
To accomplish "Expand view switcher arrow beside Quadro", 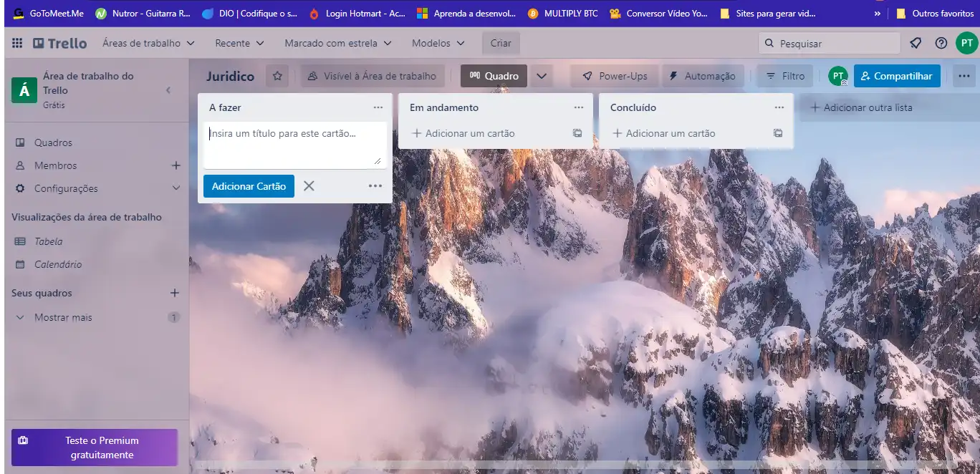I will 542,76.
